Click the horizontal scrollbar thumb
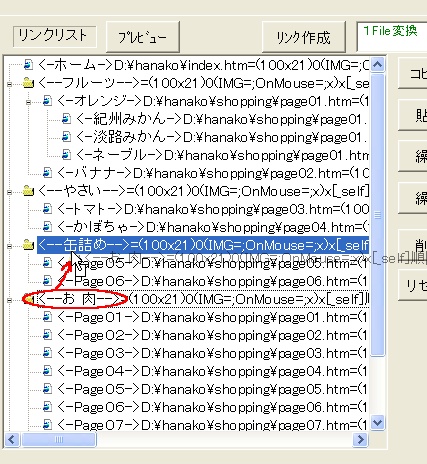Image resolution: width=427 pixels, height=464 pixels. click(x=59, y=439)
